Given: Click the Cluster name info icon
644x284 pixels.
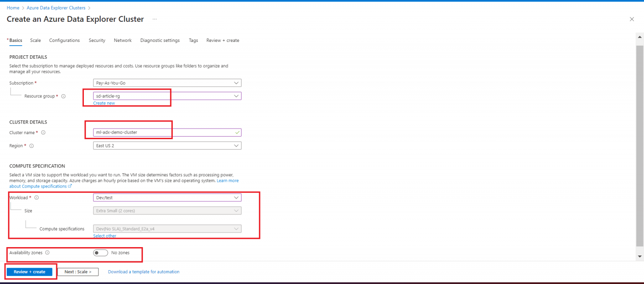Looking at the screenshot, I should [x=43, y=132].
